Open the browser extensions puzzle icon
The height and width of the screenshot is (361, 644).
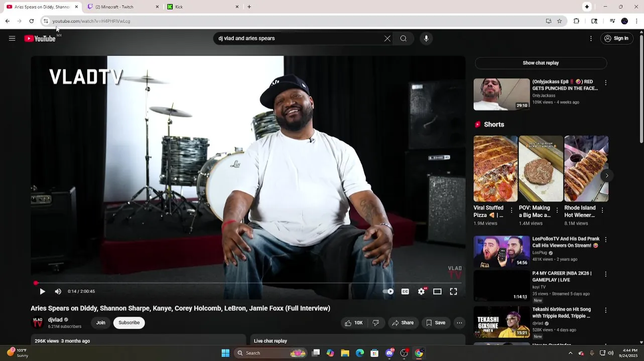click(576, 21)
